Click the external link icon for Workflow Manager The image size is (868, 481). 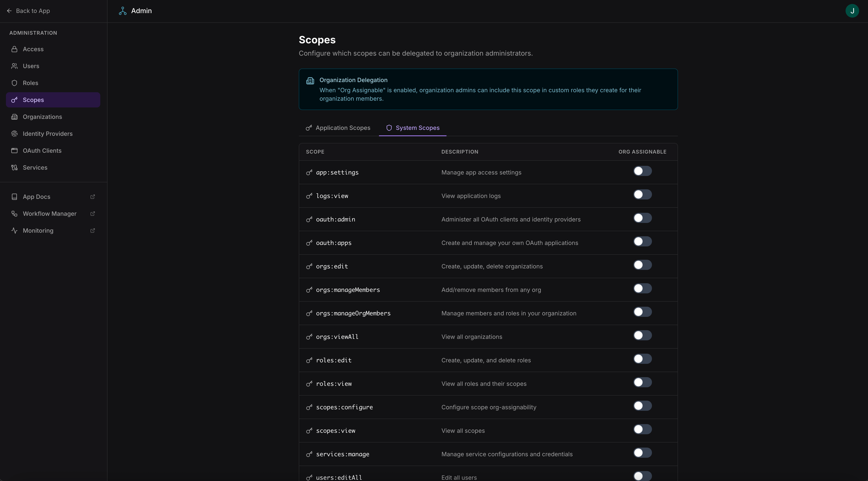click(x=93, y=214)
